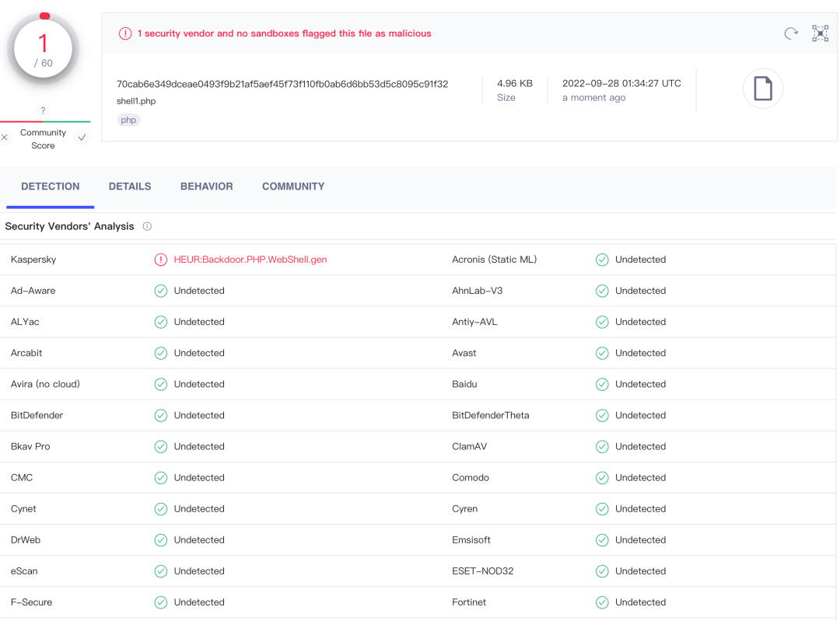Vote malicious with the community X icon

click(x=5, y=138)
